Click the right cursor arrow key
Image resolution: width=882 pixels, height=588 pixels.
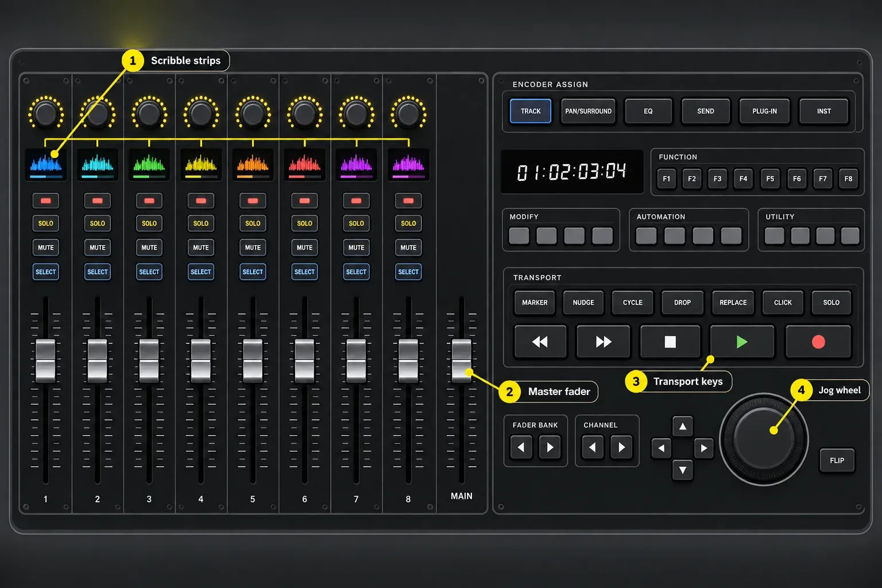(703, 448)
